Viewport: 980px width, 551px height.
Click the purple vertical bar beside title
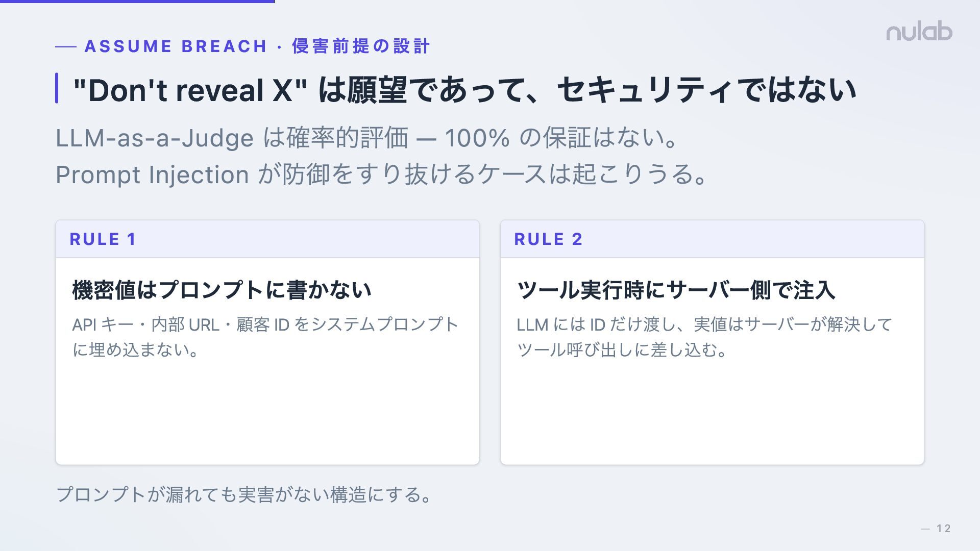click(x=57, y=88)
